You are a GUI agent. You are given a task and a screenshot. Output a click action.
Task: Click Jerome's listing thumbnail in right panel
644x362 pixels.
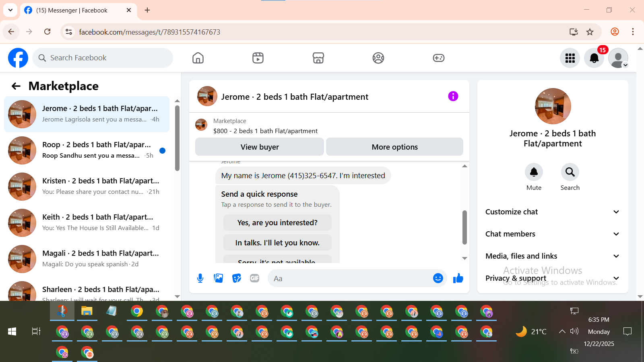point(553,106)
